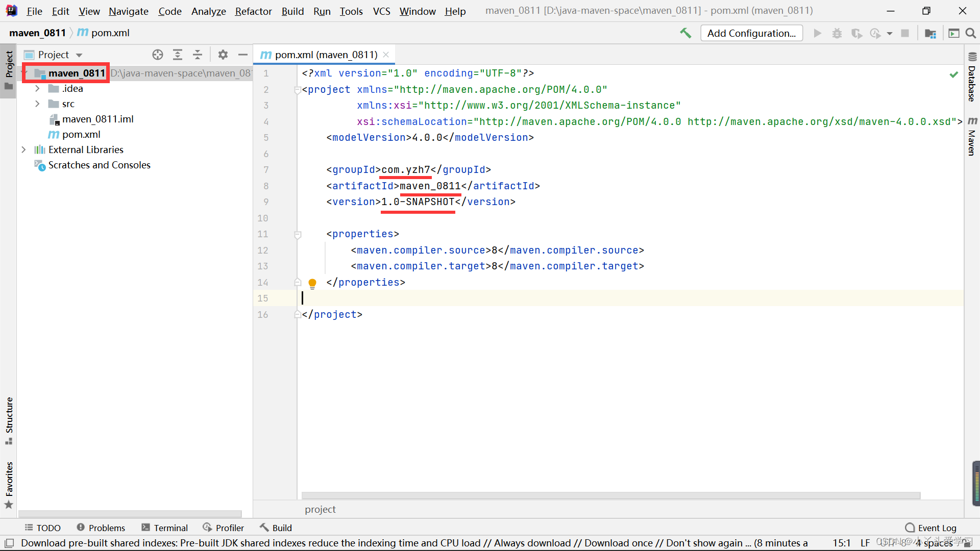The height and width of the screenshot is (551, 980).
Task: Click the Build Project hammer icon
Action: pos(685,33)
